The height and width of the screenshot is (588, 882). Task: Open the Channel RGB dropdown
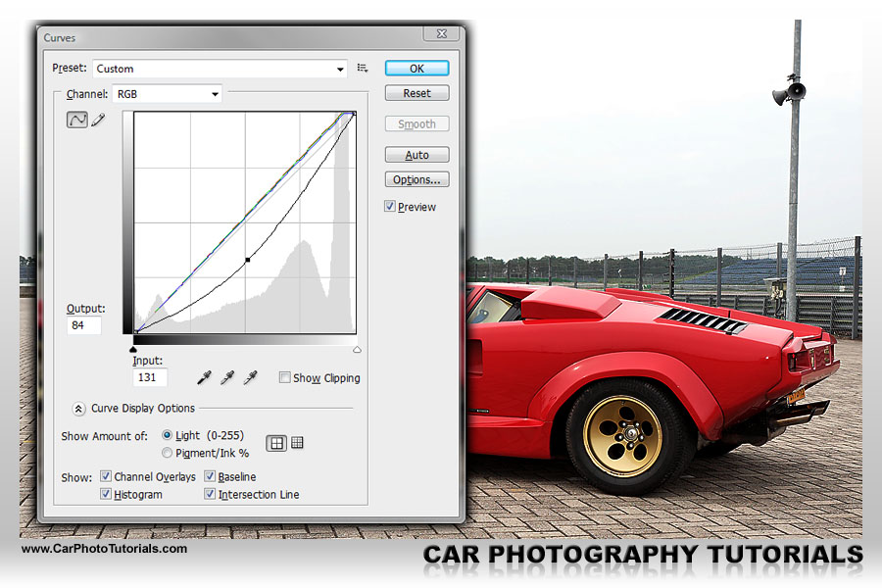[x=167, y=94]
